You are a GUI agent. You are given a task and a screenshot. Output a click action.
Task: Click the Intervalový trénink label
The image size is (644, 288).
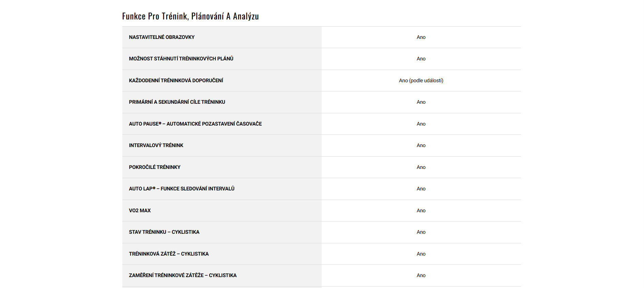click(x=156, y=145)
